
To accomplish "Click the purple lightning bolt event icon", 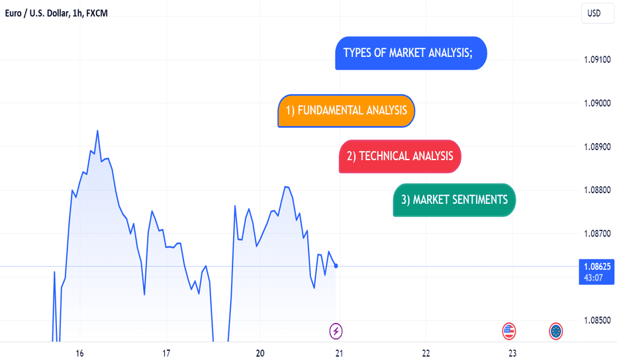I will [x=336, y=331].
